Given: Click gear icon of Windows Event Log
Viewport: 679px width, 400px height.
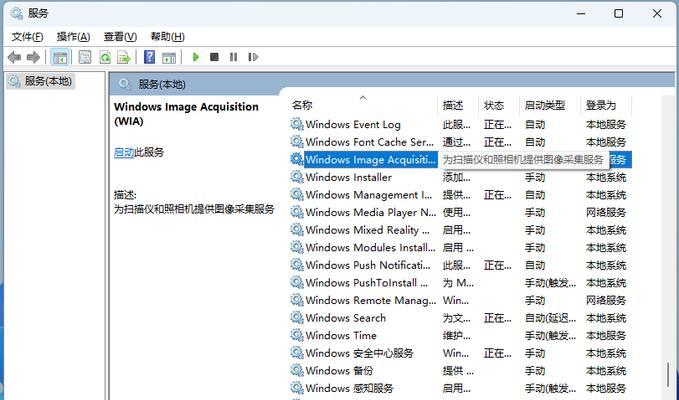Looking at the screenshot, I should click(x=297, y=124).
